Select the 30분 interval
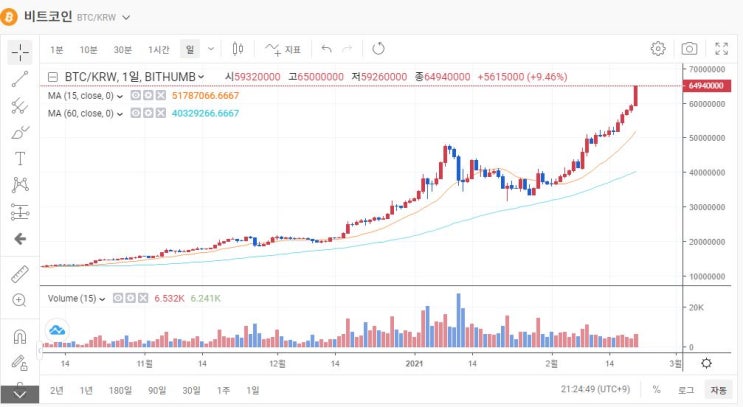The height and width of the screenshot is (407, 743). pos(122,50)
